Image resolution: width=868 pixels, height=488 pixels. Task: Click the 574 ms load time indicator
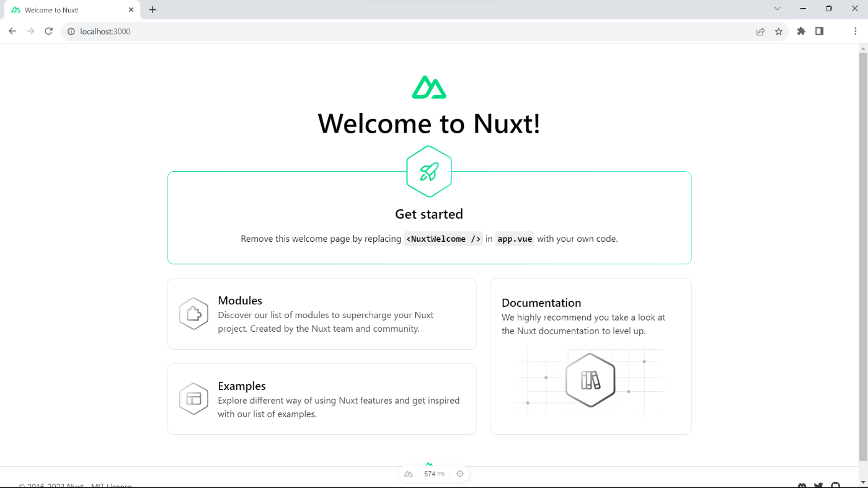(x=434, y=474)
